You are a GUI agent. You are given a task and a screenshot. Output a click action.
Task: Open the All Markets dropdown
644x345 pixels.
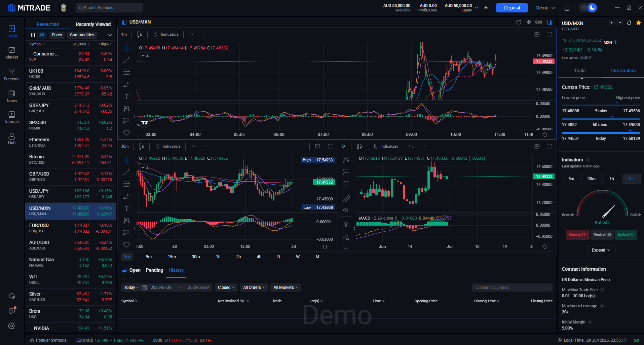(x=286, y=287)
